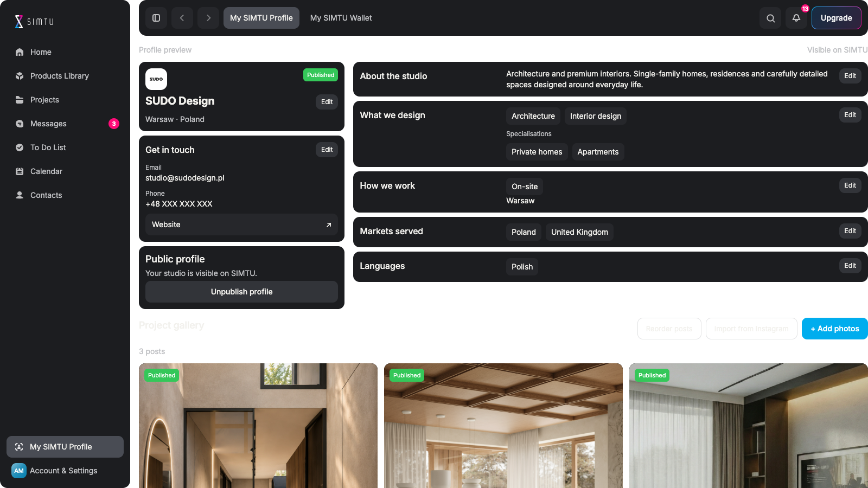This screenshot has height=488, width=868.
Task: Edit the What we design section
Action: 850,115
